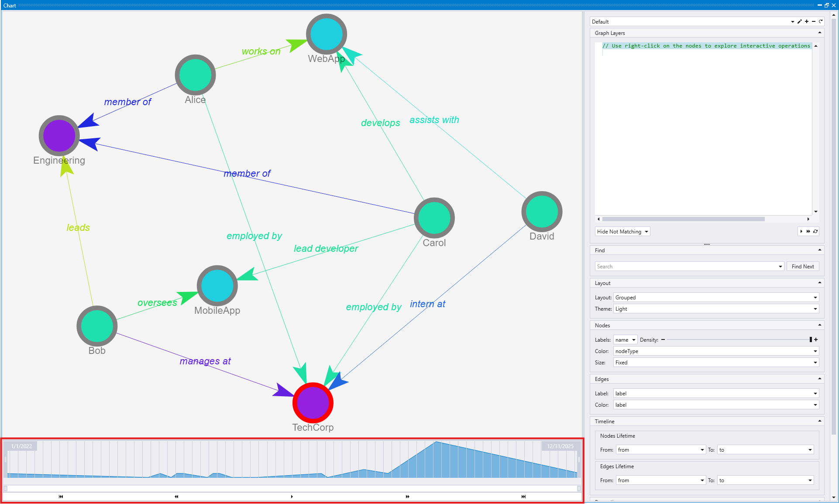This screenshot has height=504, width=839.
Task: Jump to timeline start using skip-back icon
Action: (61, 497)
